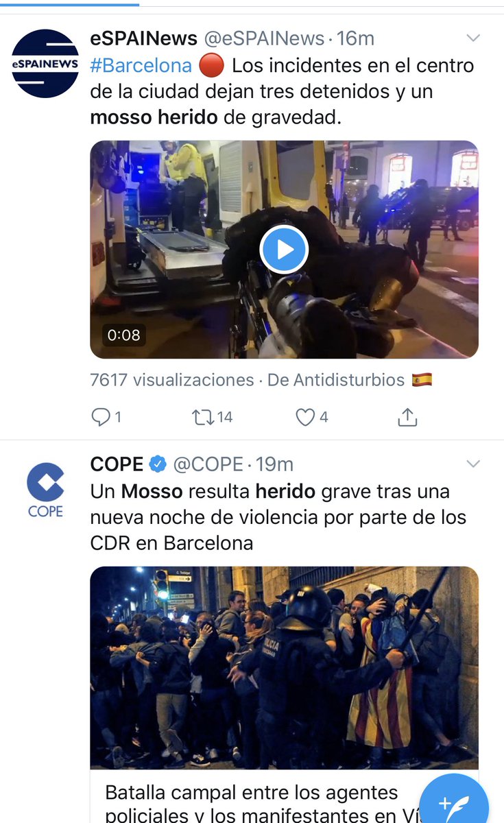The height and width of the screenshot is (823, 504).
Task: Retweet the eSPAINews post
Action: pyautogui.click(x=213, y=416)
